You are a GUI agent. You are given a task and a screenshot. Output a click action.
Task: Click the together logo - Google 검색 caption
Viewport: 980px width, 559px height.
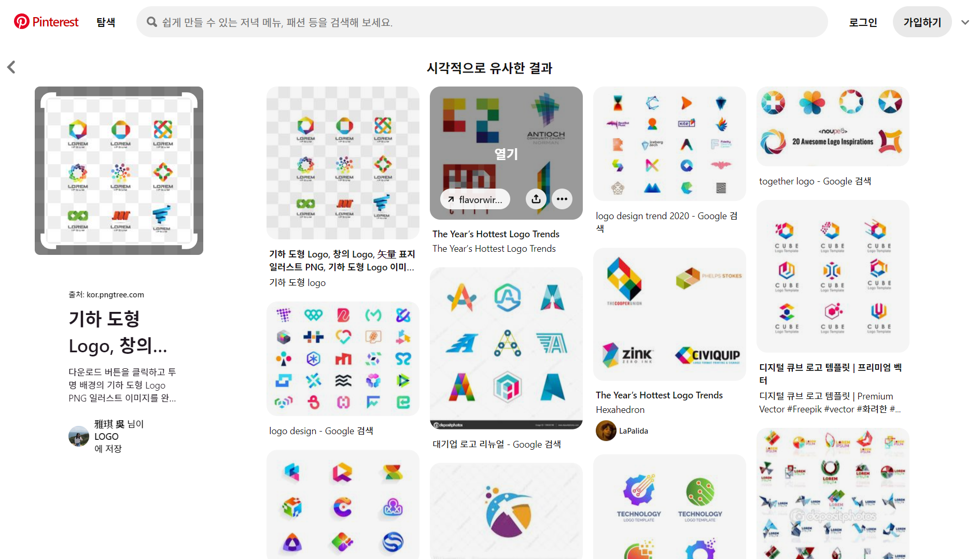(815, 181)
